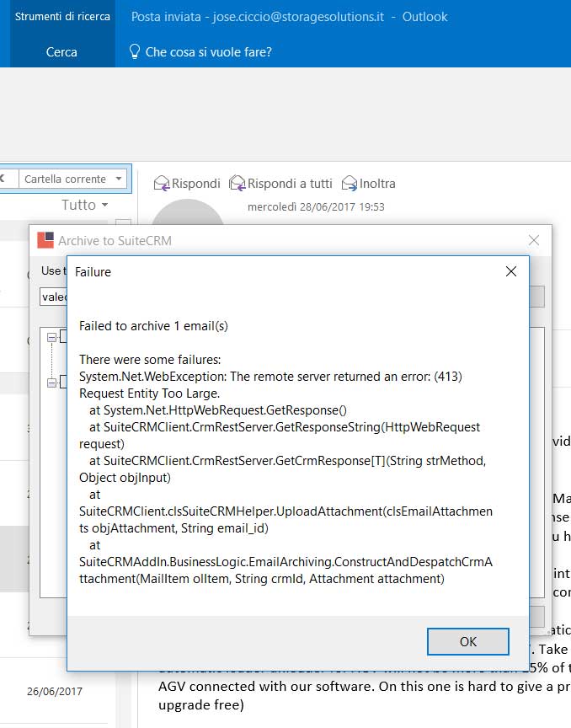
Task: Click the 'Che cosa si vuole fare?' box
Action: tap(208, 52)
